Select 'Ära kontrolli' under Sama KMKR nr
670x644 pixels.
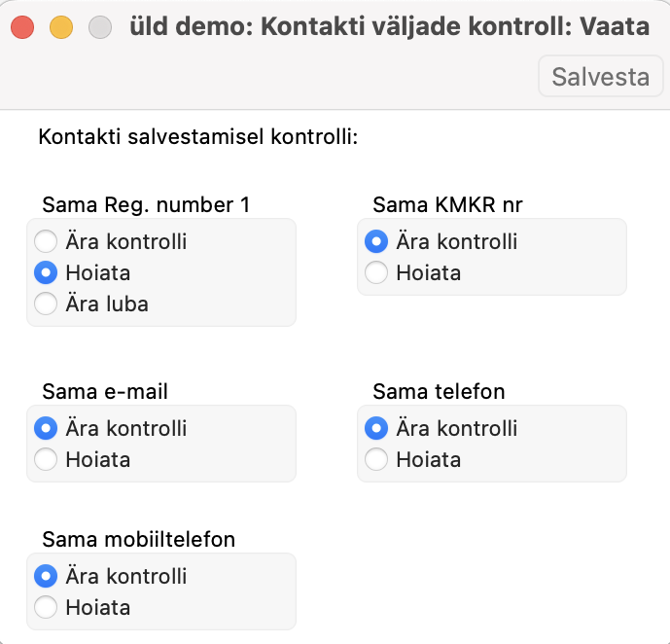pyautogui.click(x=376, y=241)
